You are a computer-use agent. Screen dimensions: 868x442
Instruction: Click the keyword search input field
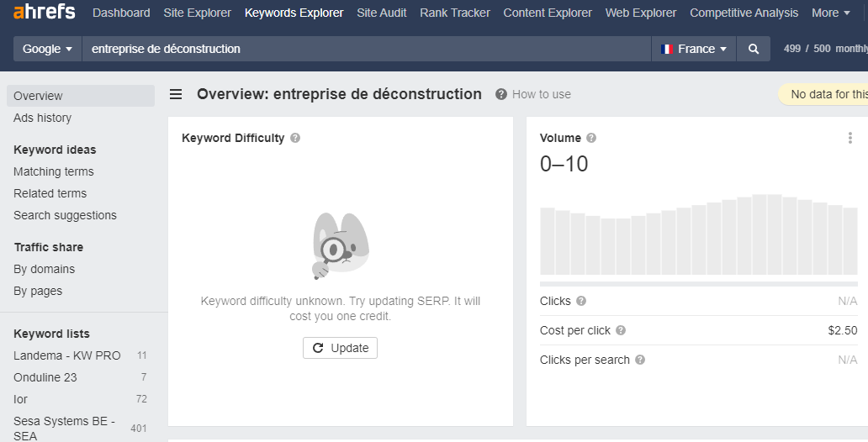point(367,49)
